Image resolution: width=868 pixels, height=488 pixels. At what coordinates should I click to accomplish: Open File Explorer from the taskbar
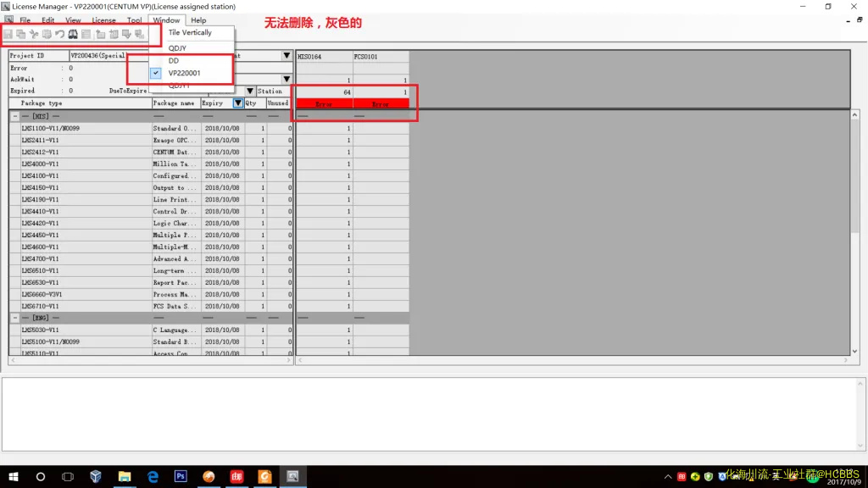pos(125,476)
